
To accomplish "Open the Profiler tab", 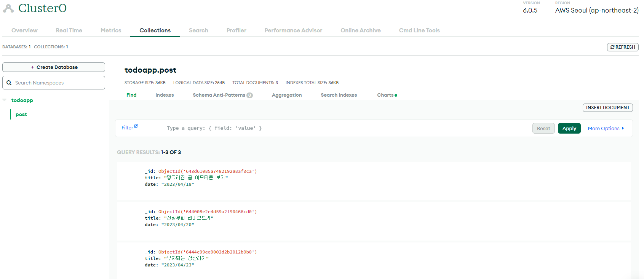I will tap(237, 30).
